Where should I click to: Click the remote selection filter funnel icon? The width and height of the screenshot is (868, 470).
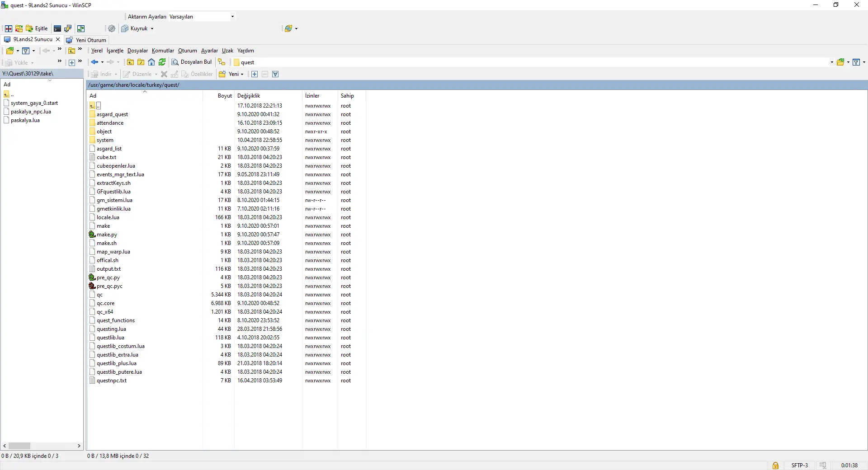tap(275, 74)
